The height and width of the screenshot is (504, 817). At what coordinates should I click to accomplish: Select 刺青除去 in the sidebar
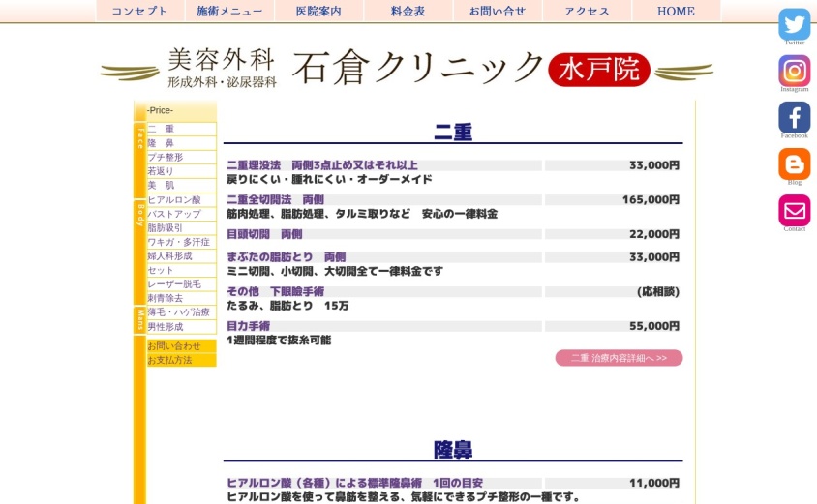181,298
